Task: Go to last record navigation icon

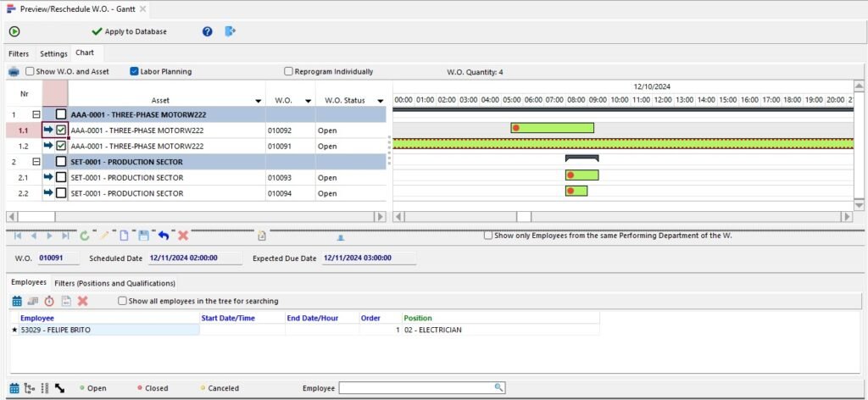Action: click(65, 236)
